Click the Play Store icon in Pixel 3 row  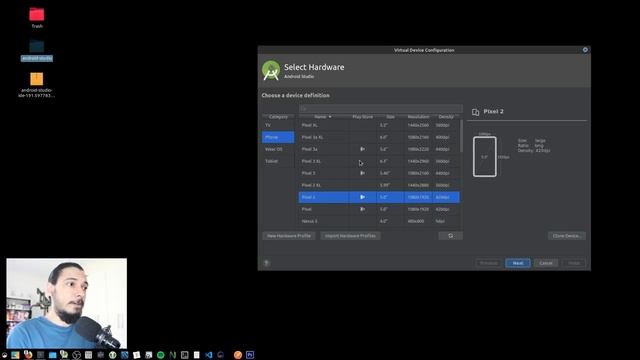coord(362,173)
